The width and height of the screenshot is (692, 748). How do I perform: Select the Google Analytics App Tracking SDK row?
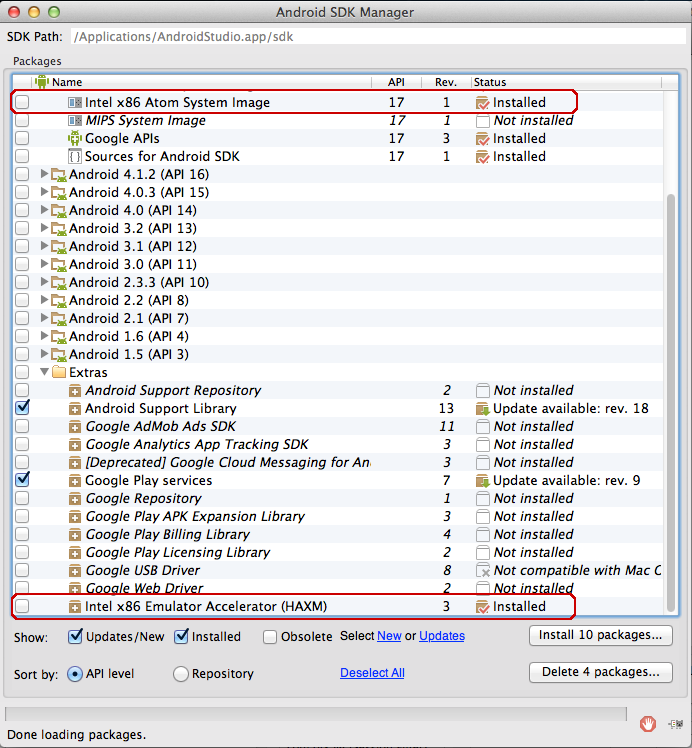click(337, 445)
